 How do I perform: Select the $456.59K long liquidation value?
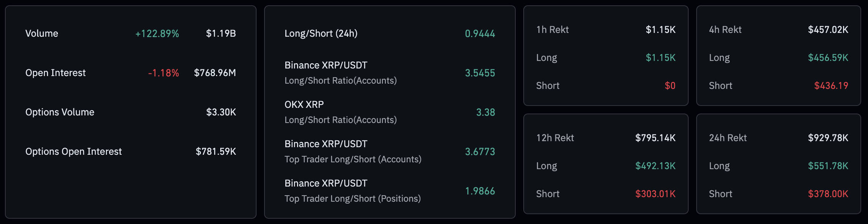click(x=828, y=58)
